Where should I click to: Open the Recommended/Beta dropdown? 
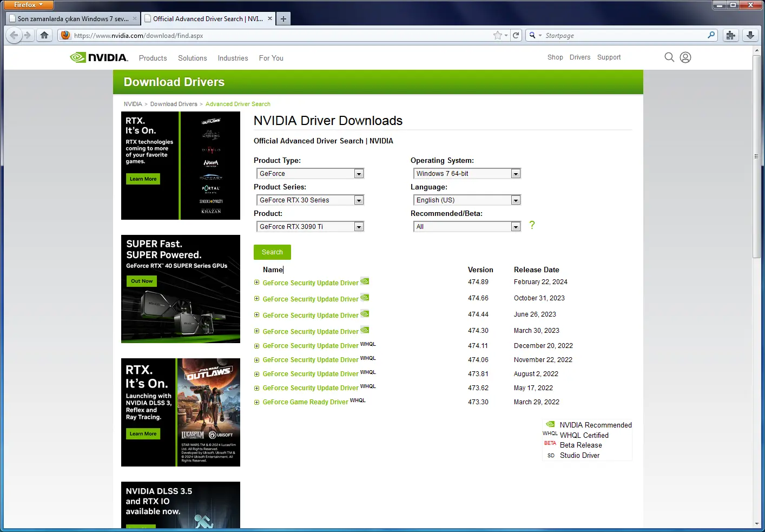coord(467,227)
